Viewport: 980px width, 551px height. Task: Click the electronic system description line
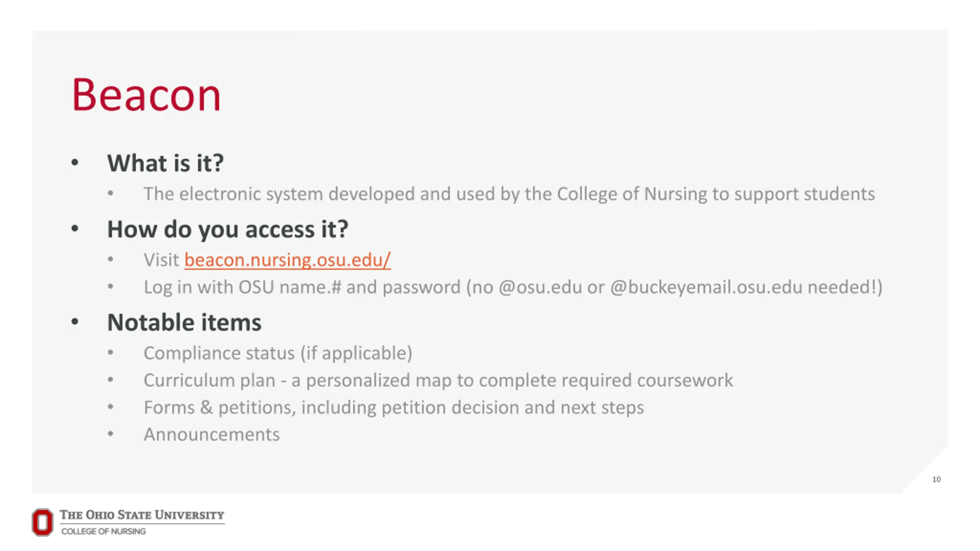click(509, 194)
